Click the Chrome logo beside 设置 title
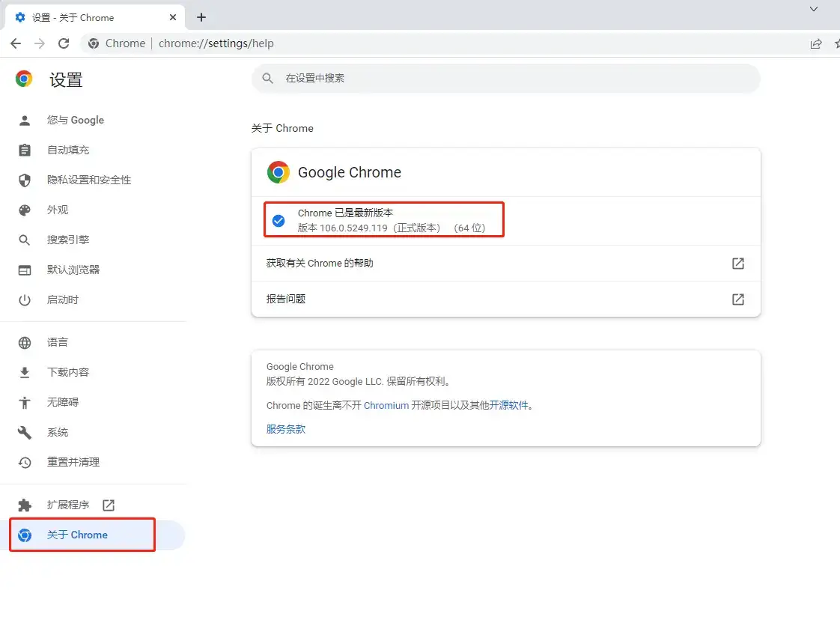 pos(23,79)
